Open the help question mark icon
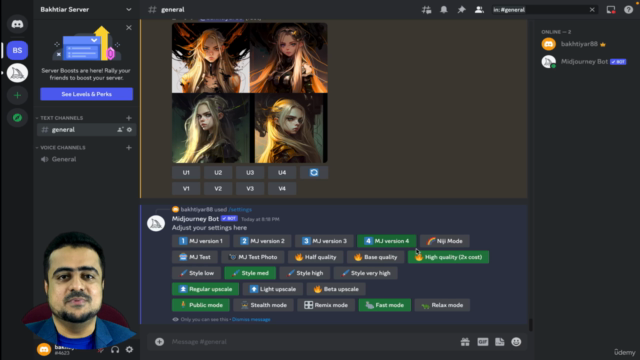Image resolution: width=640 pixels, height=360 pixels. [x=628, y=10]
